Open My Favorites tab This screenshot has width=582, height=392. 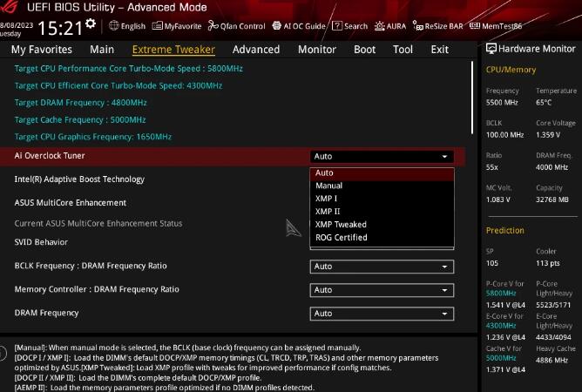click(42, 50)
